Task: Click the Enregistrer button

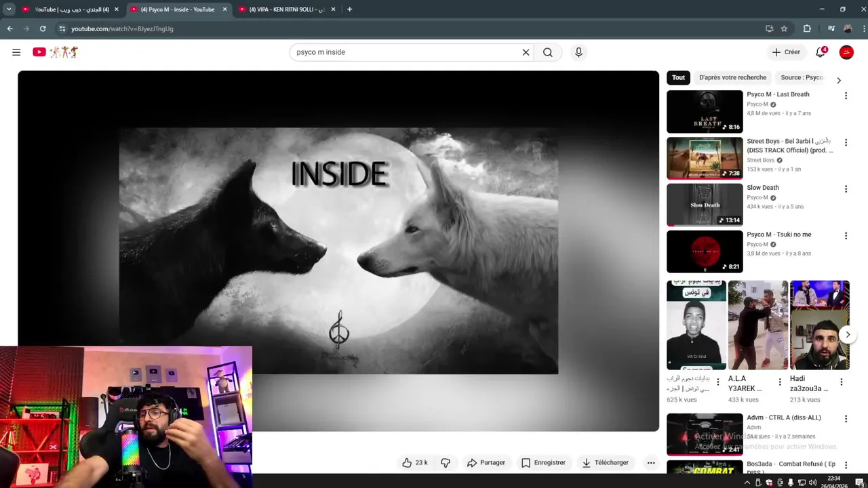Action: click(x=543, y=463)
